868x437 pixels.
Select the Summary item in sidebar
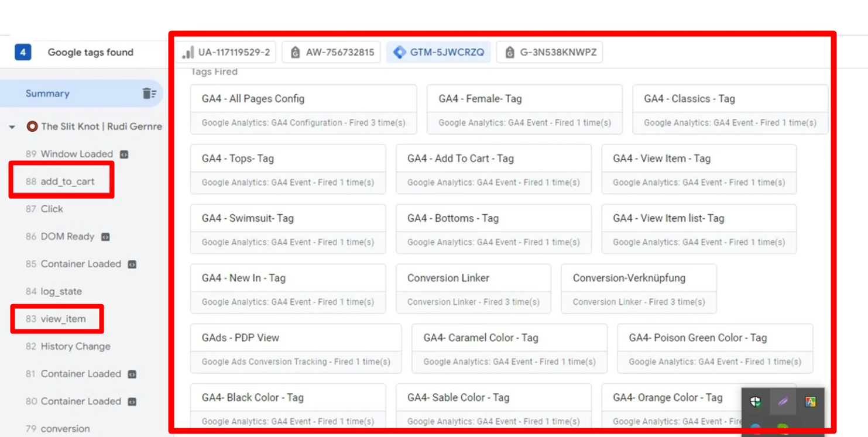click(47, 94)
